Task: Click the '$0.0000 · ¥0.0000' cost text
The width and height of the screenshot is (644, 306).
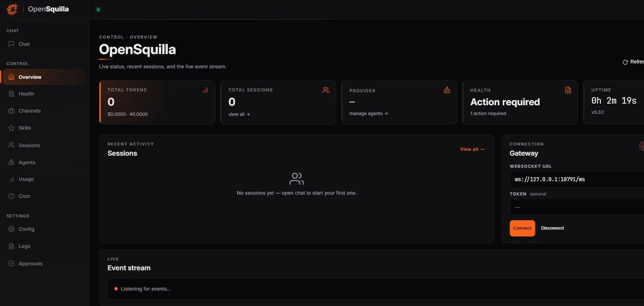Action: [128, 114]
